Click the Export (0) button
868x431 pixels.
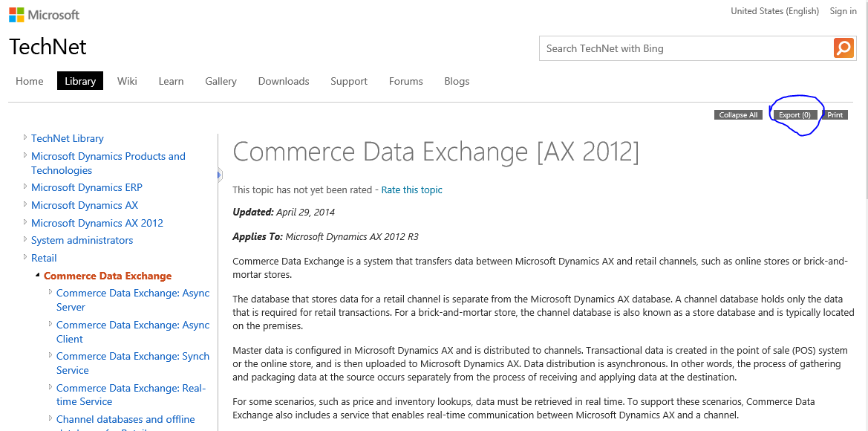point(794,115)
